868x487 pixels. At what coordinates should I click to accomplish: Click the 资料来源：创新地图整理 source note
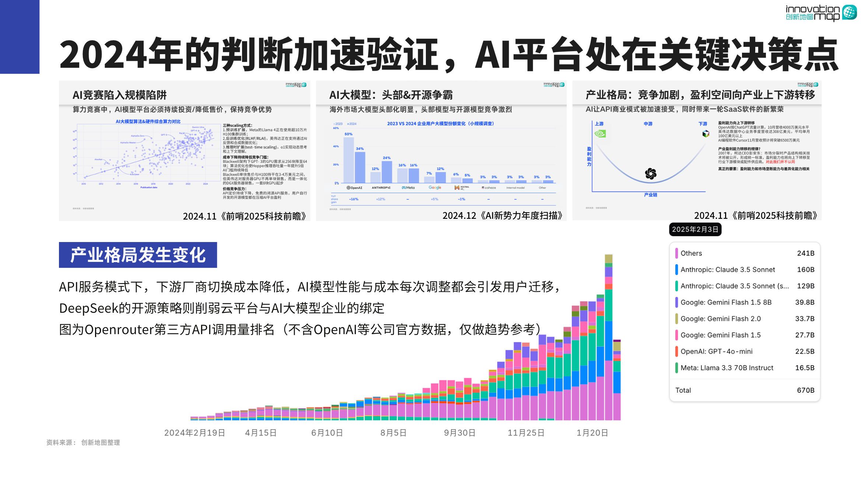tap(84, 443)
